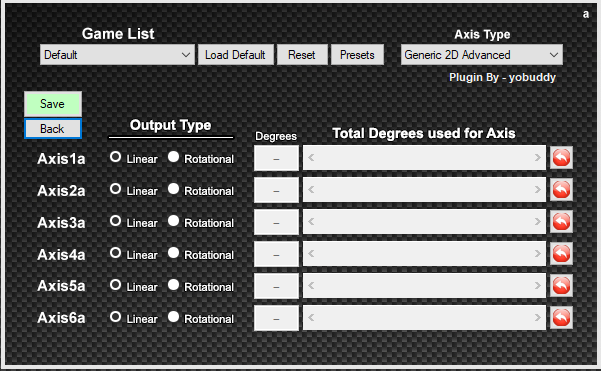
Task: Click Axis6a degrees slider left arrow
Action: point(311,317)
